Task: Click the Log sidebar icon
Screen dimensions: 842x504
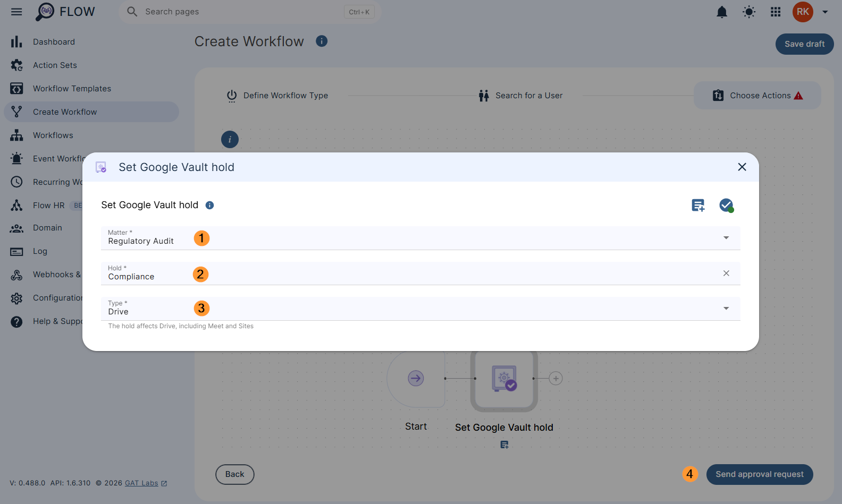Action: 16,252
